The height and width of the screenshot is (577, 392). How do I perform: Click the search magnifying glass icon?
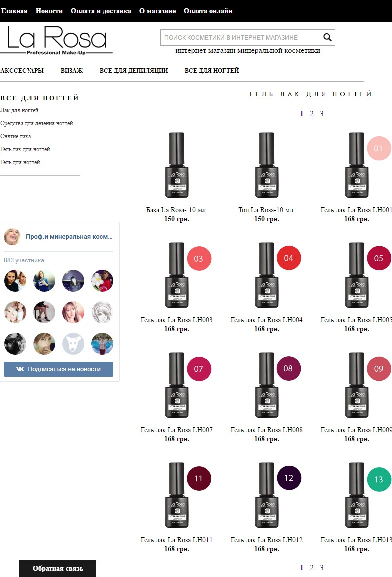(x=327, y=37)
